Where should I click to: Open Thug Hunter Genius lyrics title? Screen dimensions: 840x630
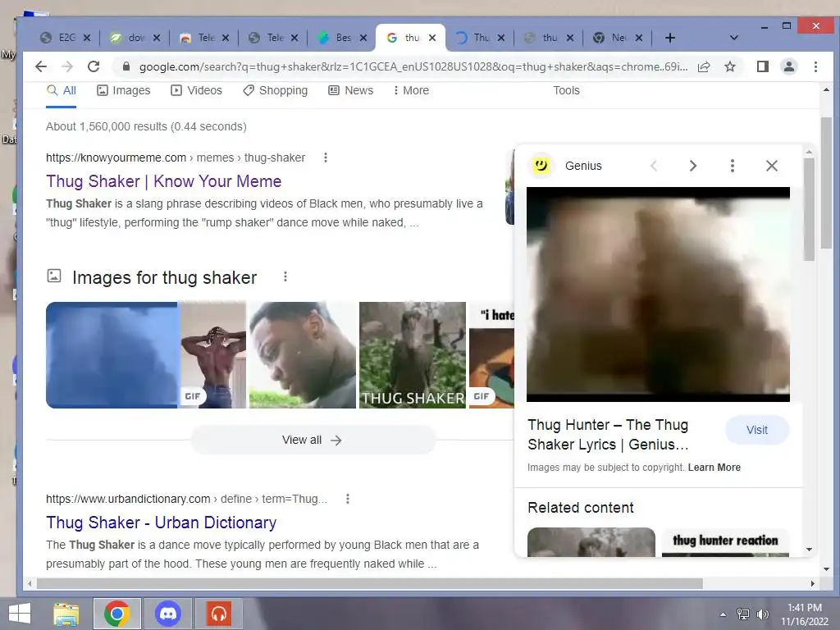click(x=608, y=435)
